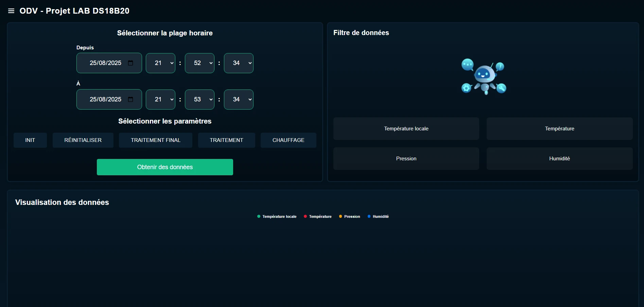The height and width of the screenshot is (307, 644).
Task: Click the blue Humidité legend dot
Action: click(x=368, y=216)
